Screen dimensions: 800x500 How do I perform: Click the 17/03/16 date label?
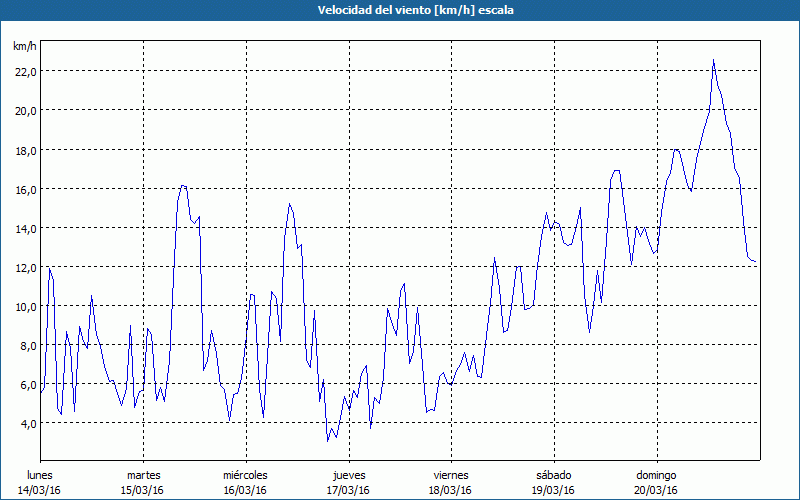point(348,490)
